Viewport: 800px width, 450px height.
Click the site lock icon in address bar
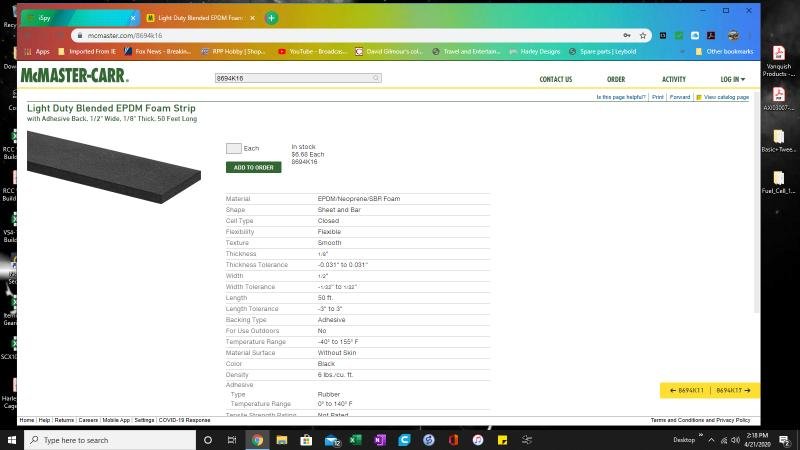[x=80, y=35]
